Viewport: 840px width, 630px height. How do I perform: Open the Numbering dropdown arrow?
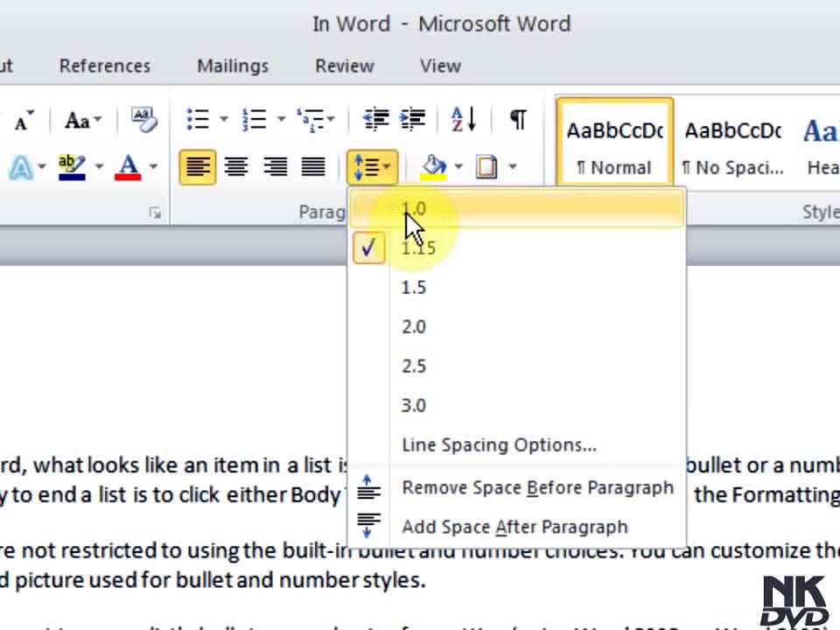pos(281,119)
